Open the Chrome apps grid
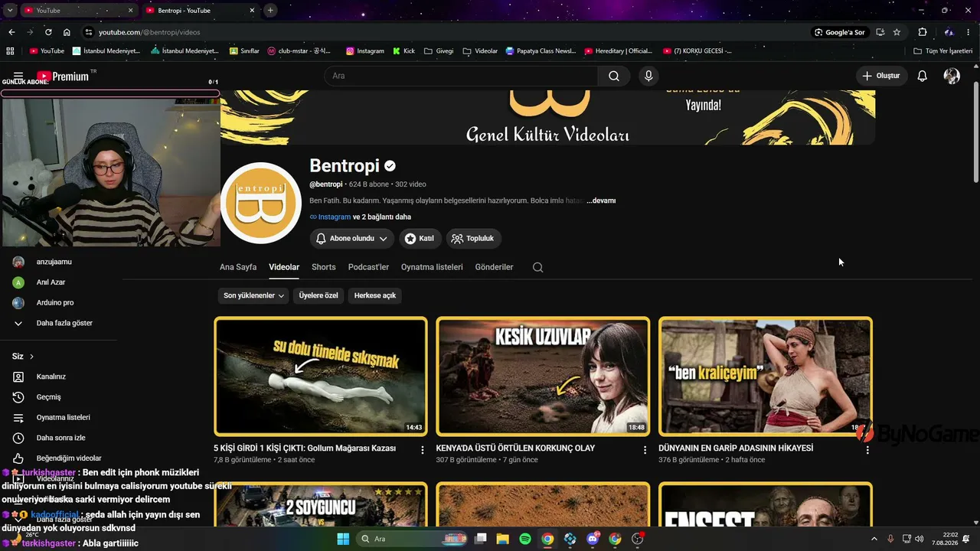 [x=10, y=51]
